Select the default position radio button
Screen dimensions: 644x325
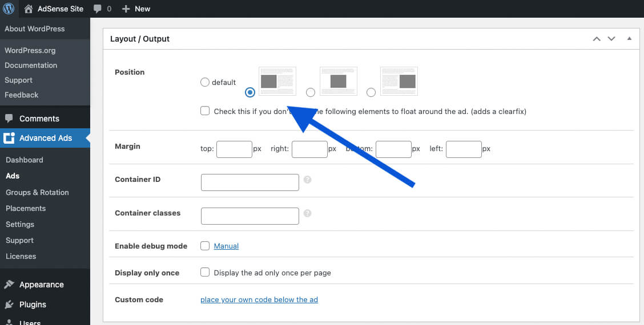coord(205,82)
